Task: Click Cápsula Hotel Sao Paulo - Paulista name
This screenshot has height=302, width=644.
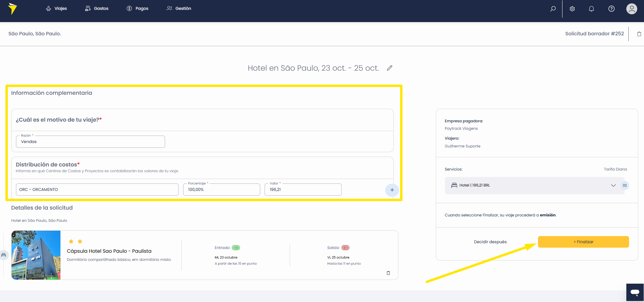Action: pyautogui.click(x=109, y=251)
